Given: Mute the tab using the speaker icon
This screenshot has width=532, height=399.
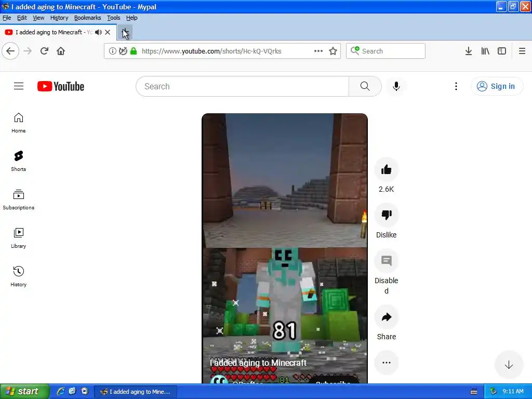Looking at the screenshot, I should [98, 32].
